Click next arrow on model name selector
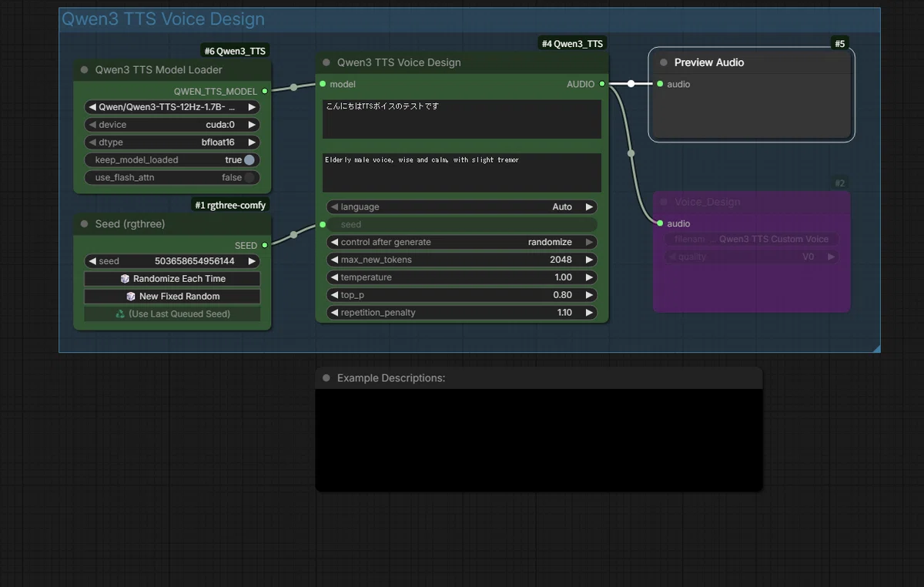Viewport: 924px width, 587px height. pos(252,107)
